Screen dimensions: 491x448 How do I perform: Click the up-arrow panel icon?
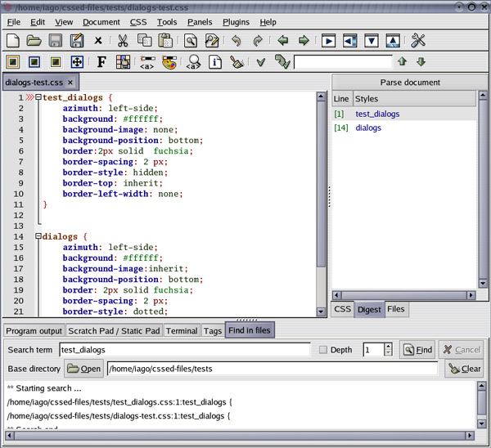pos(393,41)
